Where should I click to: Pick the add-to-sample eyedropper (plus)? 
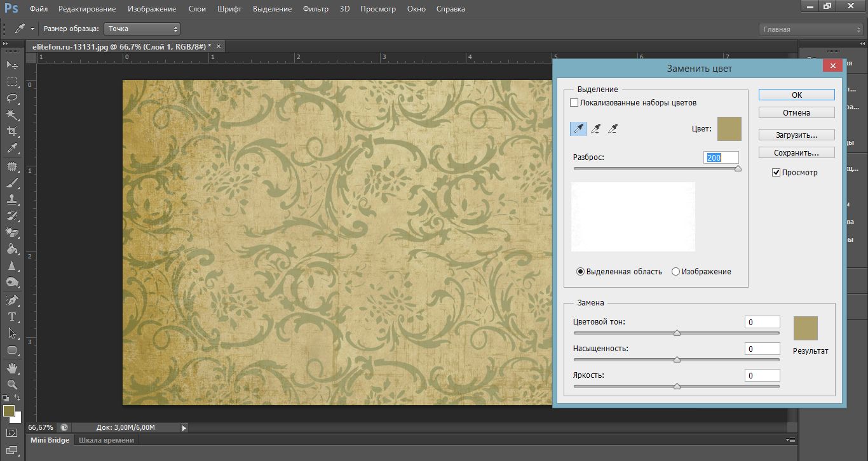coord(595,129)
